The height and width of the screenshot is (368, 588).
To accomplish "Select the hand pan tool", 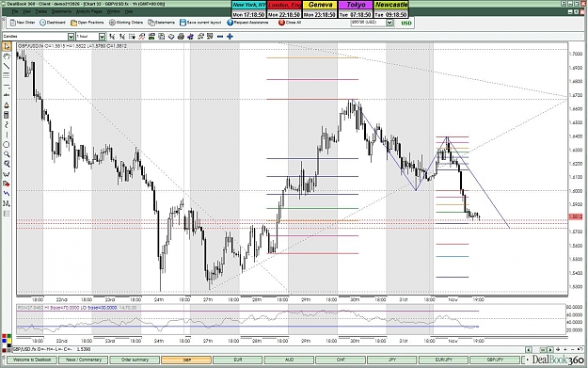I will pos(7,56).
